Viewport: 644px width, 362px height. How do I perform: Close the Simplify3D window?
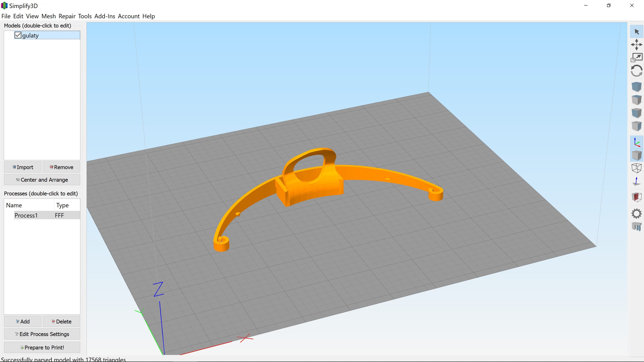(x=632, y=6)
